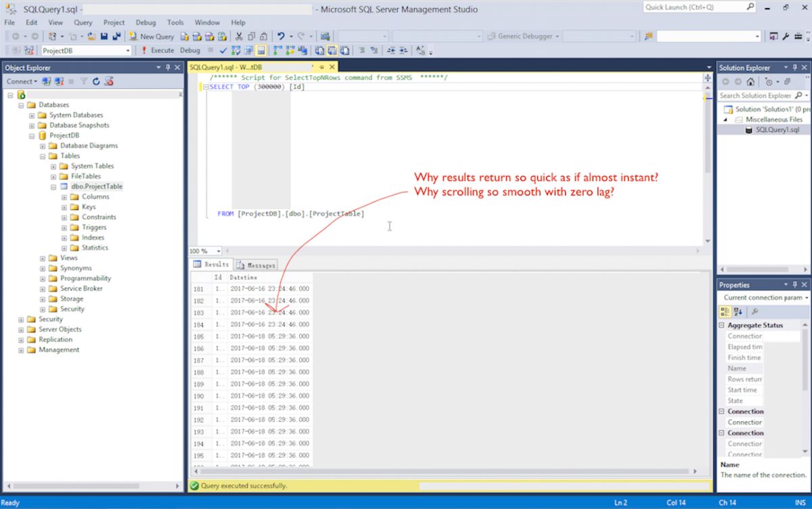812x509 pixels.
Task: Click the Save icon in the toolbar
Action: pyautogui.click(x=104, y=37)
